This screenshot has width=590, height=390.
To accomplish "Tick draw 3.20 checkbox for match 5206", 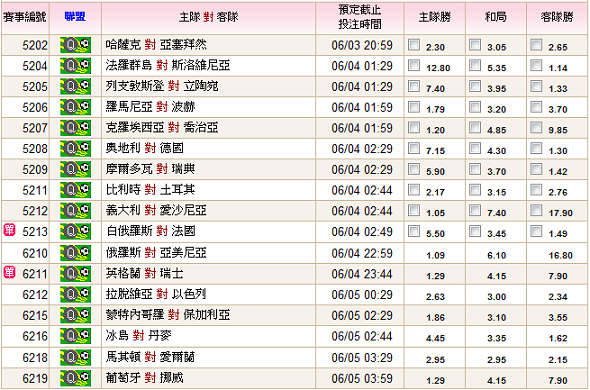I will (x=475, y=107).
